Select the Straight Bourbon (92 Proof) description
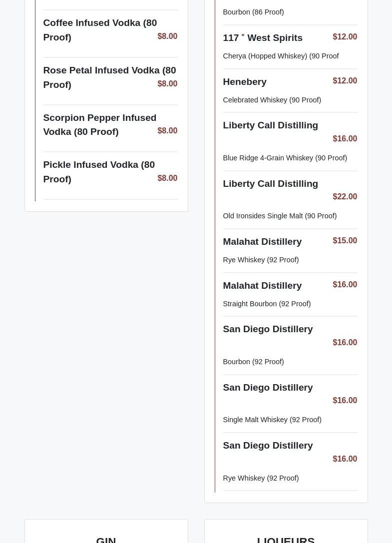 (x=267, y=304)
